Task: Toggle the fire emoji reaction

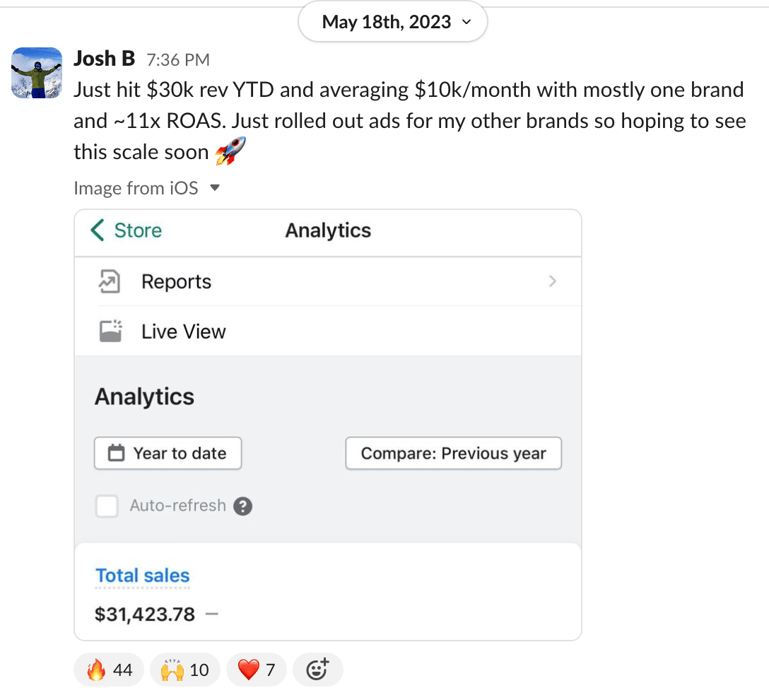Action: 109,670
